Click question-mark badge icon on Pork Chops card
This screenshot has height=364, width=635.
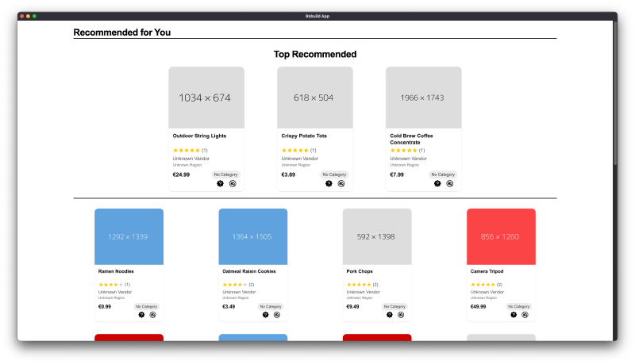tap(390, 315)
